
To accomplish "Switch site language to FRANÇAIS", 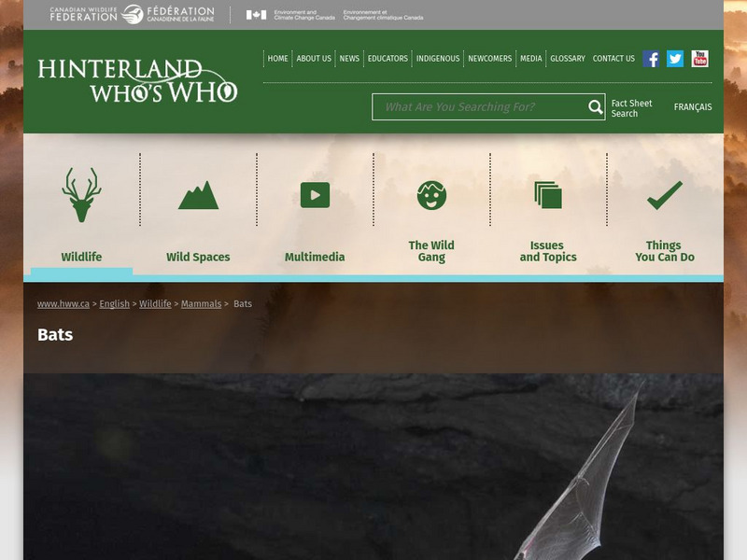I will tap(693, 106).
